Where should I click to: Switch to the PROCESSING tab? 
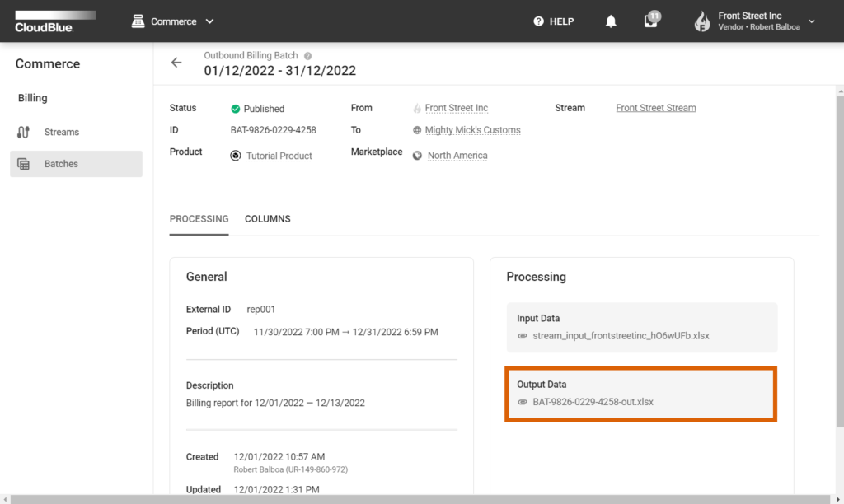pyautogui.click(x=199, y=219)
